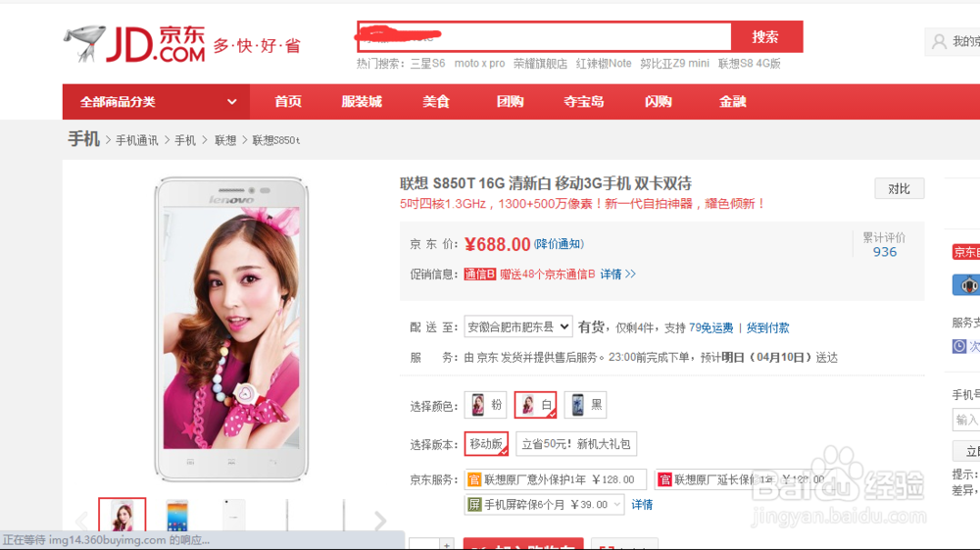Click the price ¥688.00

pos(498,244)
